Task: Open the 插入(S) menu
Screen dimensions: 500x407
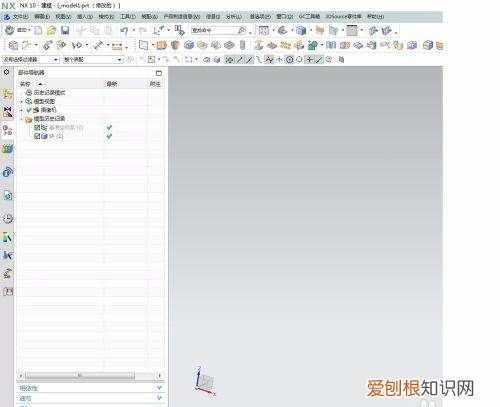Action: (x=85, y=16)
